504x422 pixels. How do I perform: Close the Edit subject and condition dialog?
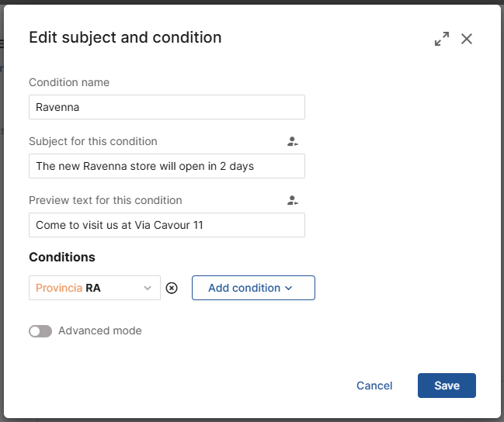pos(467,39)
